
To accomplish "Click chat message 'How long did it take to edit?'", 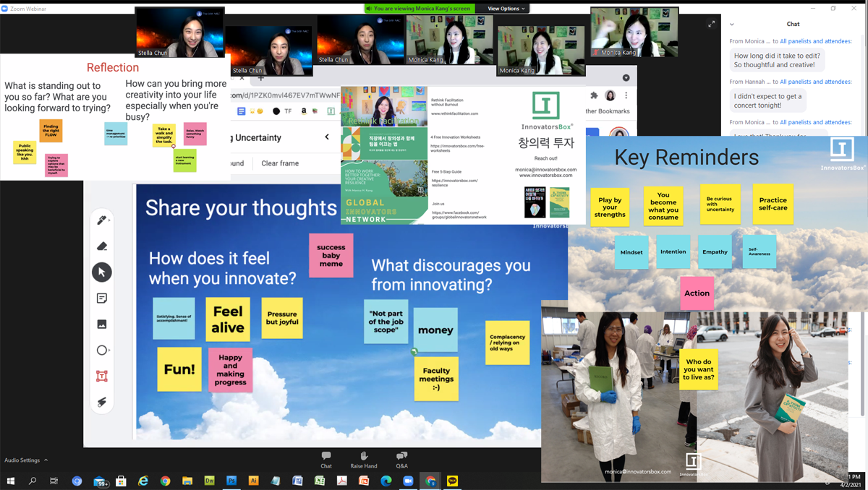I will click(778, 60).
